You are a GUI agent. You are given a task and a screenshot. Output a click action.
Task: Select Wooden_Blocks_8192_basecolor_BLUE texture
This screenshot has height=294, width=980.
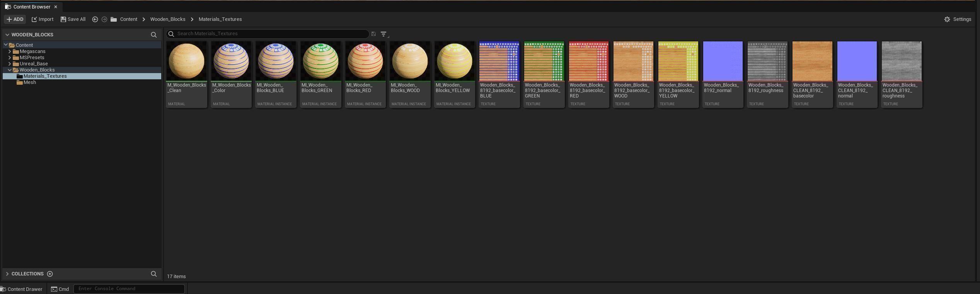(499, 74)
